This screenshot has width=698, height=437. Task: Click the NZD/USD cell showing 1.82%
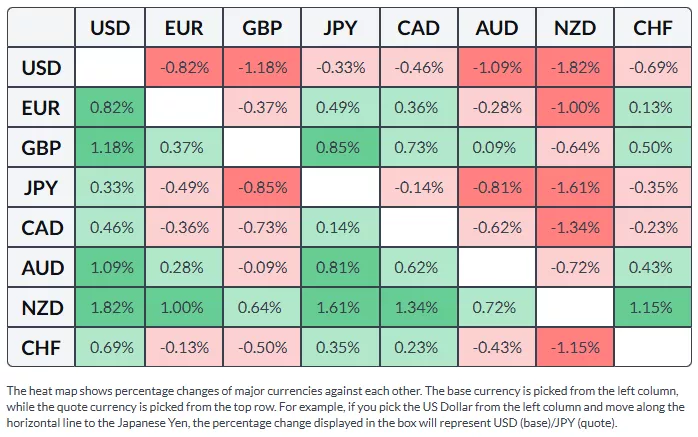point(110,308)
